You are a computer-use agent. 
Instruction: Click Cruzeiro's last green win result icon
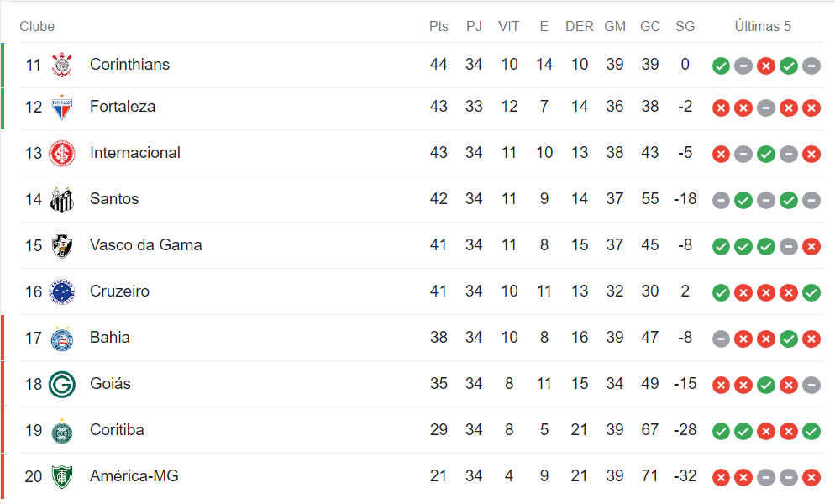pos(811,292)
